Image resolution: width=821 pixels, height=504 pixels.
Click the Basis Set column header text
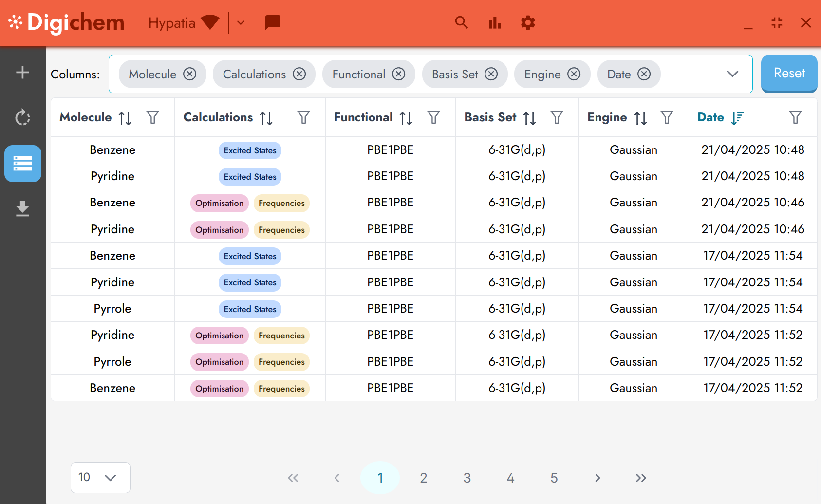click(x=490, y=117)
